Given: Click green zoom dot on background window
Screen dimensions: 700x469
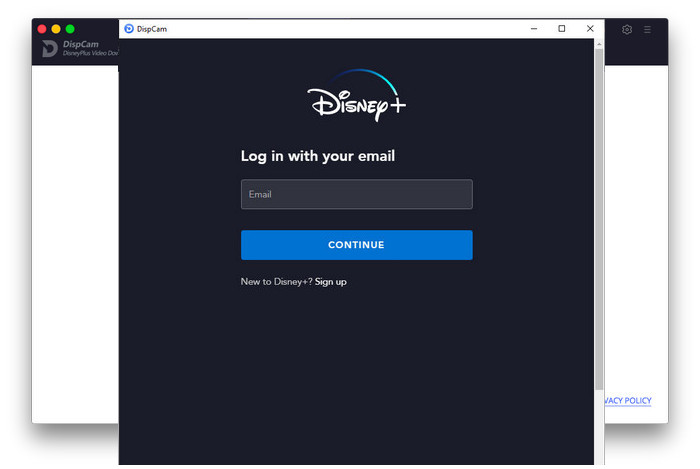Looking at the screenshot, I should [70, 29].
